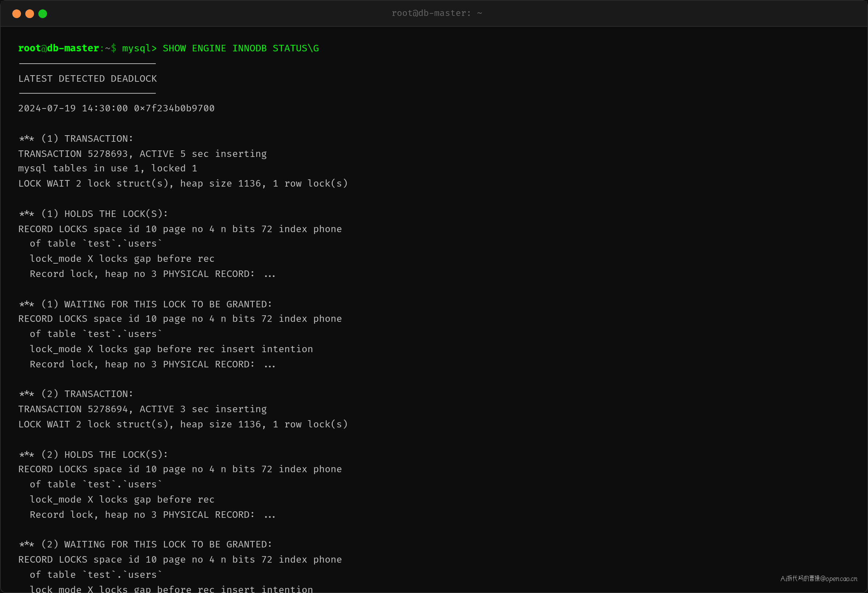Click the thread id 0x7f234b0b9700
This screenshot has height=593, width=868.
174,108
